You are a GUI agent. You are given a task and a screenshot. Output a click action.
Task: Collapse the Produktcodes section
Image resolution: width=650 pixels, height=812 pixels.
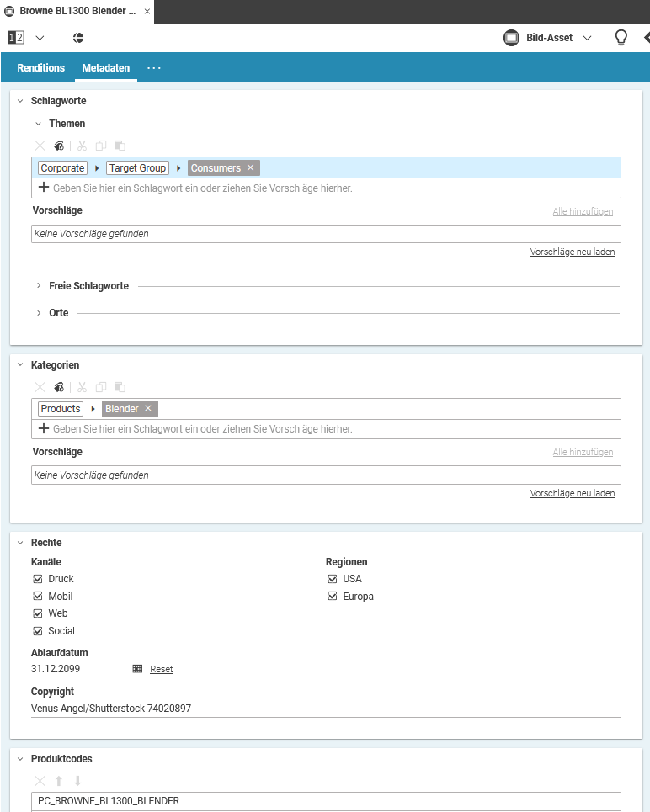pyautogui.click(x=20, y=759)
